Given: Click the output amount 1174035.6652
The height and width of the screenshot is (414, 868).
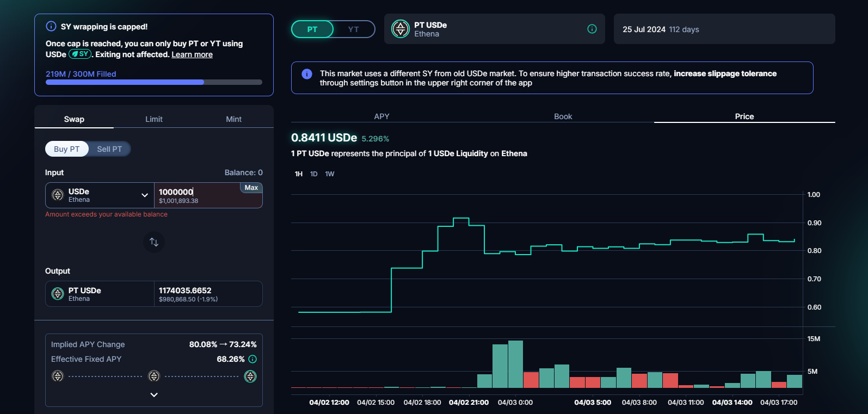Looking at the screenshot, I should pos(185,291).
